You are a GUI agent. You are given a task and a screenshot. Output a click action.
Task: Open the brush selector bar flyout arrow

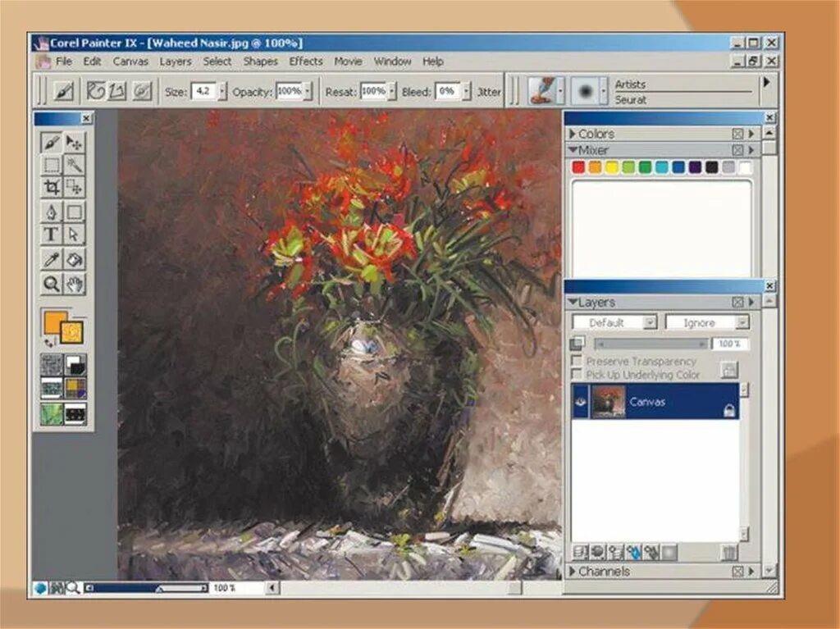point(767,82)
